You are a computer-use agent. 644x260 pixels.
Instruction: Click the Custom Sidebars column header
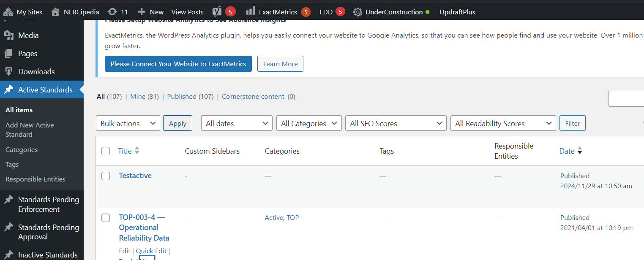click(x=212, y=151)
